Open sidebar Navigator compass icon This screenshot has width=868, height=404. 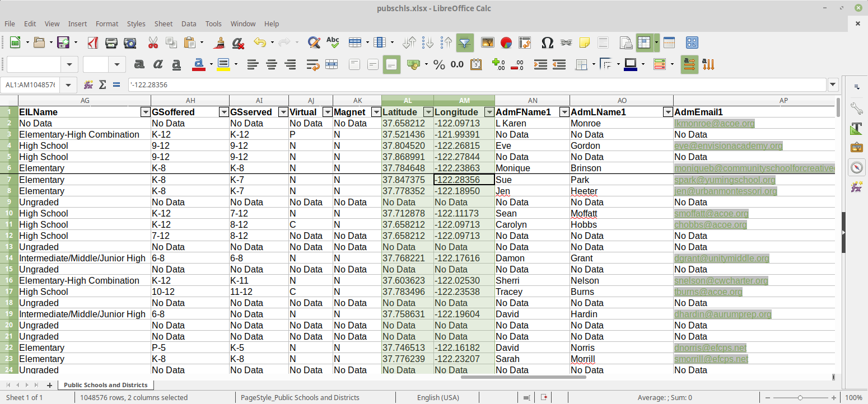coord(856,167)
